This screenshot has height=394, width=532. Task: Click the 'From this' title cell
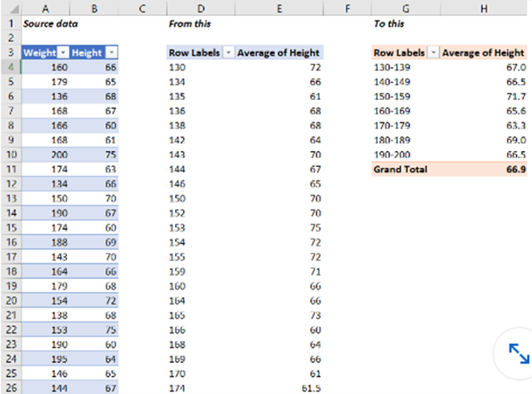(x=190, y=24)
